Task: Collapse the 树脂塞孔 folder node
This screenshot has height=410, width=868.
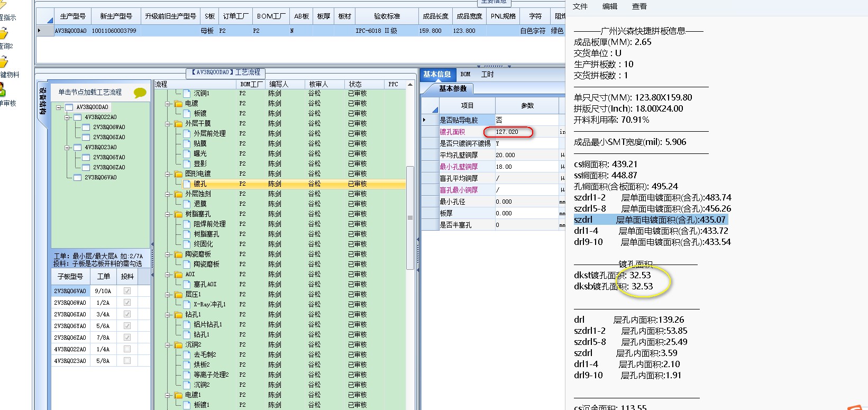Action: point(168,214)
